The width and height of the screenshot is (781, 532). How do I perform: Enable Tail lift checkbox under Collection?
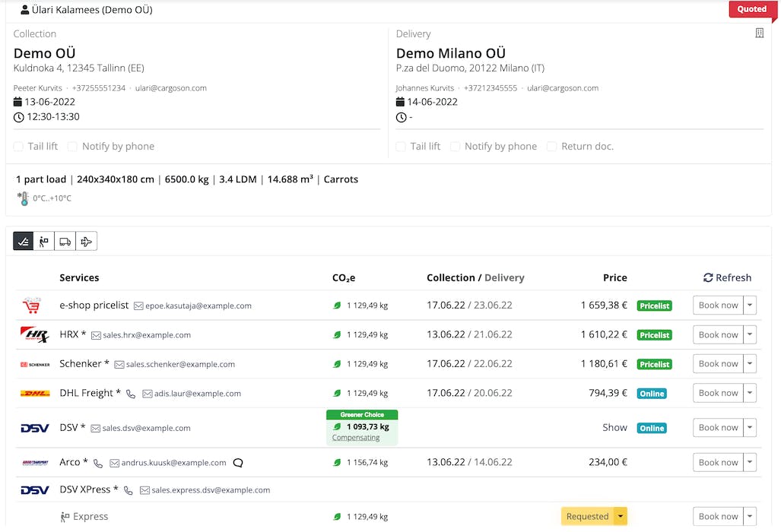pos(18,147)
